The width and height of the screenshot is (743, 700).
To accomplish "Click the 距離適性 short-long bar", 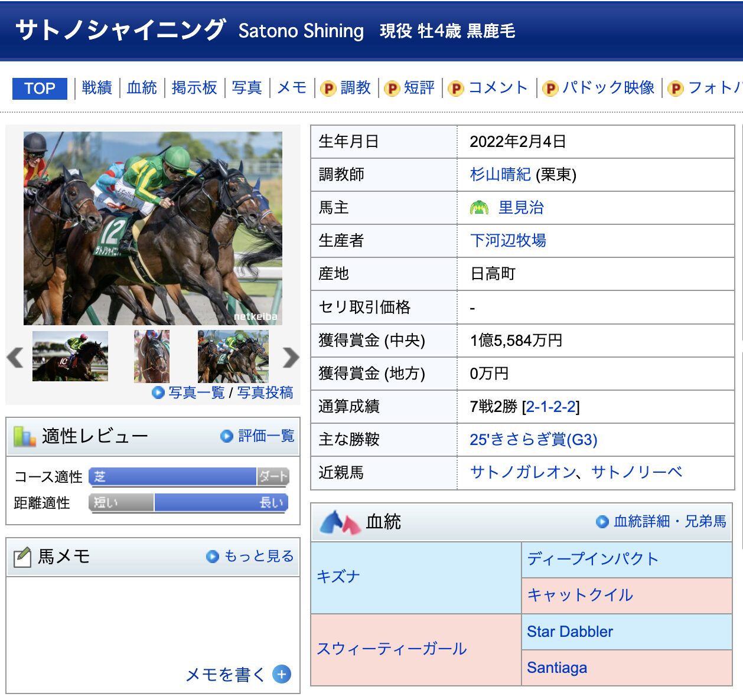I will (x=189, y=503).
